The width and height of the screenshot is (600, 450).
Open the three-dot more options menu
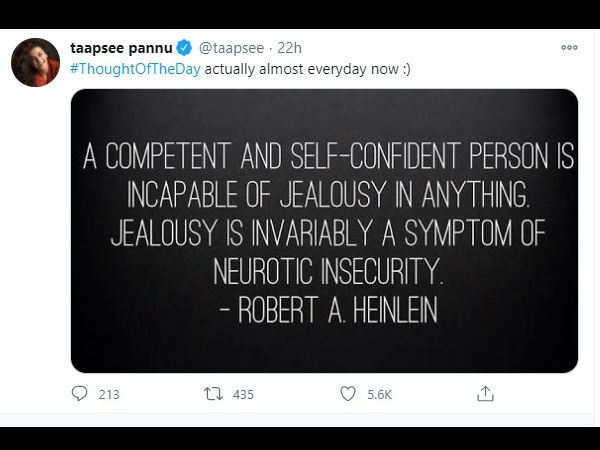(x=569, y=47)
